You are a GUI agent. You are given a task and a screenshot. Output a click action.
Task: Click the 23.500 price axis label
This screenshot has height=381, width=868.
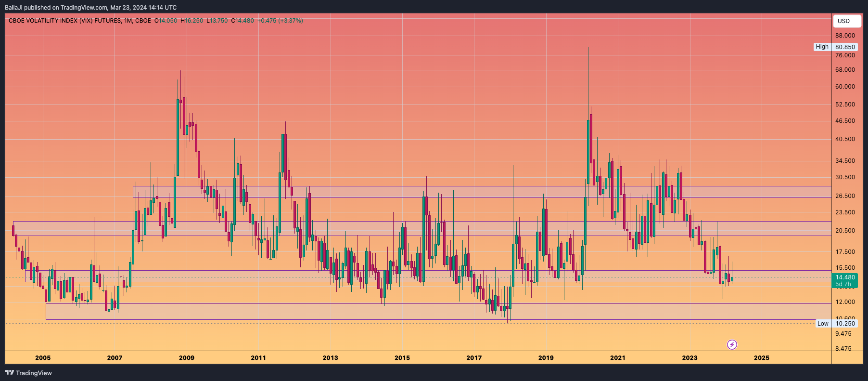click(845, 212)
